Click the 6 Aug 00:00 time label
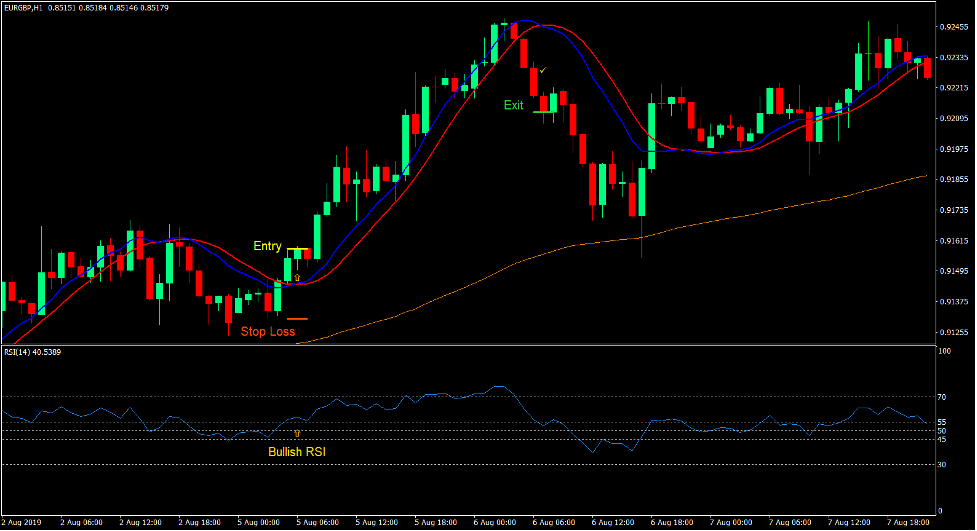This screenshot has width=977, height=531. point(495,522)
